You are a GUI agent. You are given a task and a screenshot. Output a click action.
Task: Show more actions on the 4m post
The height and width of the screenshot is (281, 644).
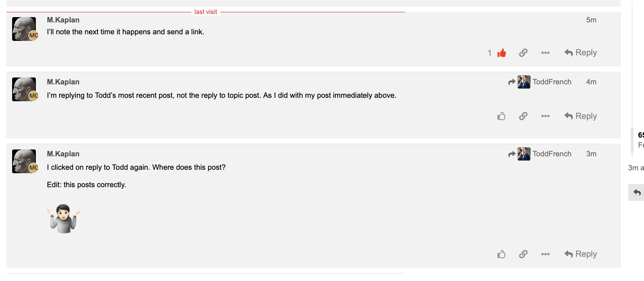click(545, 116)
